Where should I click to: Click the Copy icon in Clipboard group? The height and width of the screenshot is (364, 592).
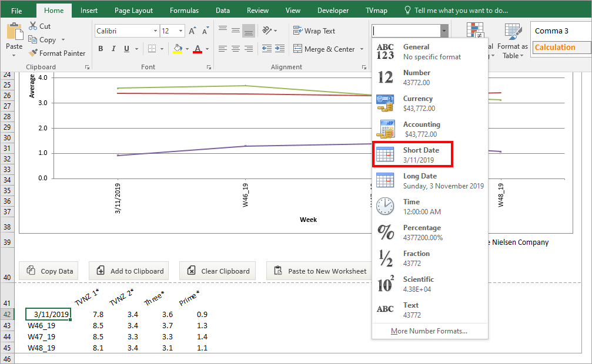point(32,39)
